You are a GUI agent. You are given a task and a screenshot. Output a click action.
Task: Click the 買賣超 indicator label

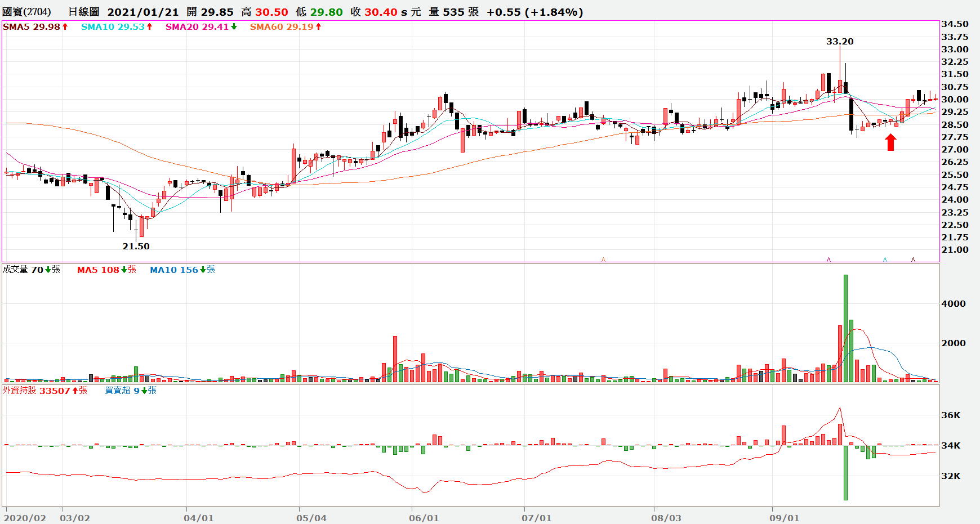click(118, 391)
